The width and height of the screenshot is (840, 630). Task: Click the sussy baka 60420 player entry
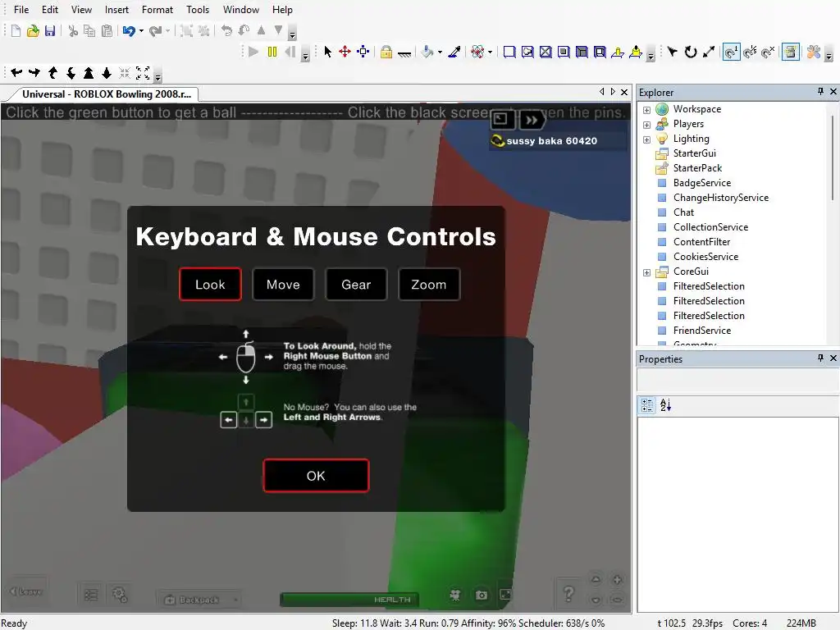tap(558, 141)
